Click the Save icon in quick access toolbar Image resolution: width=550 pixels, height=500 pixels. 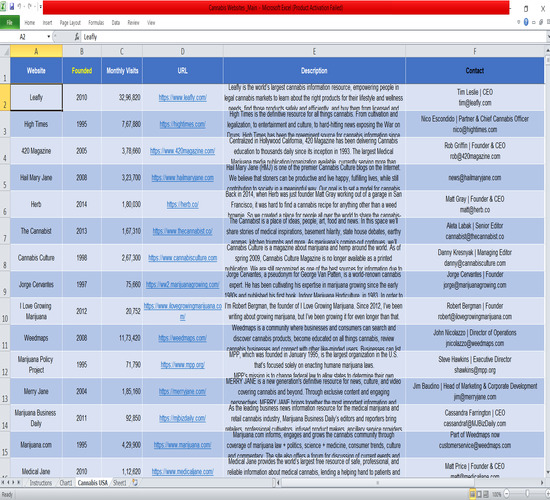[12, 7]
